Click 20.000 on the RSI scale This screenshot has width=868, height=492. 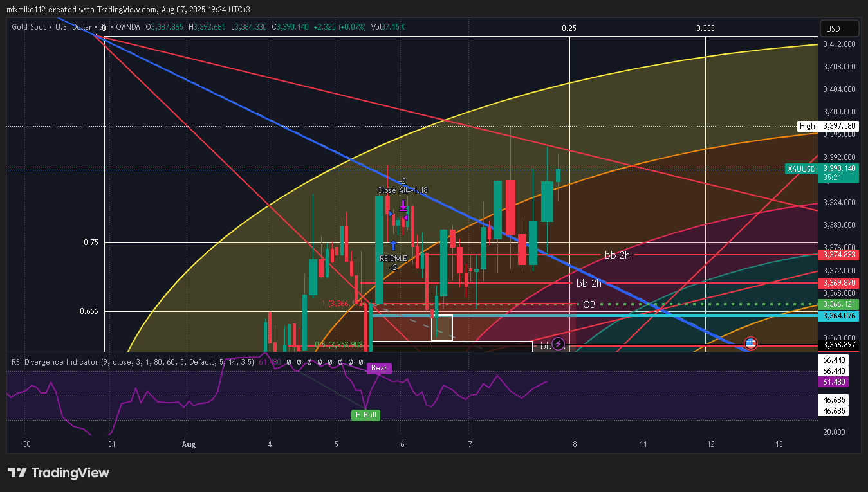point(834,432)
